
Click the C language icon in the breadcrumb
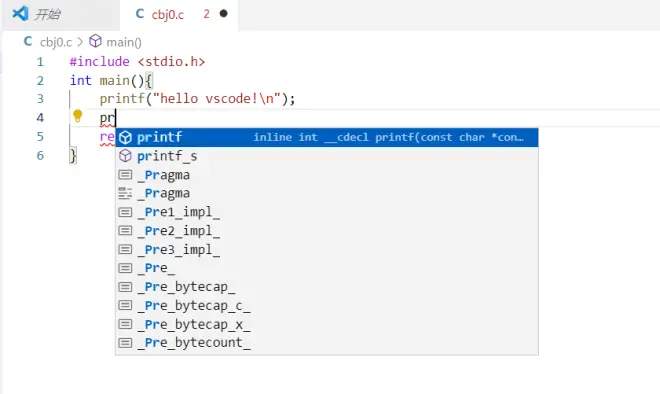28,41
